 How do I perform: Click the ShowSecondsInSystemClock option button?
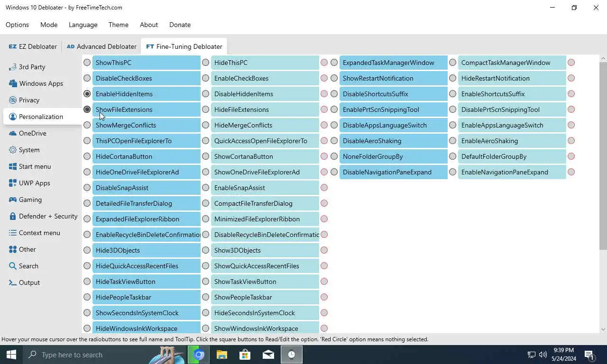click(x=147, y=313)
